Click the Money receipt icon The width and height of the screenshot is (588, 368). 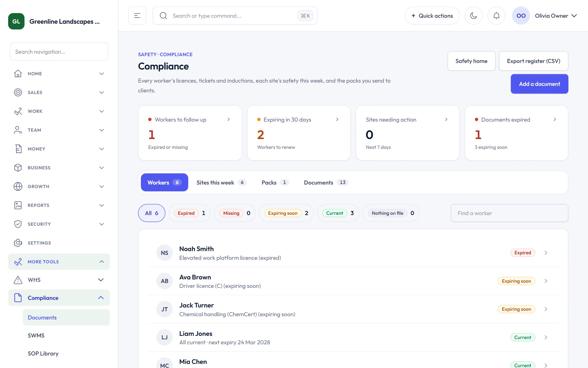(18, 149)
